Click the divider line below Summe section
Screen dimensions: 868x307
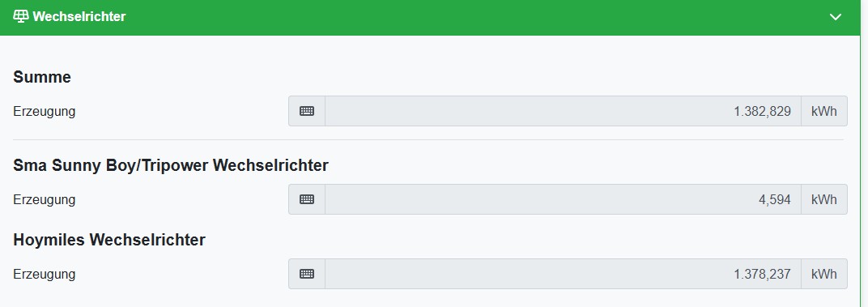click(428, 139)
